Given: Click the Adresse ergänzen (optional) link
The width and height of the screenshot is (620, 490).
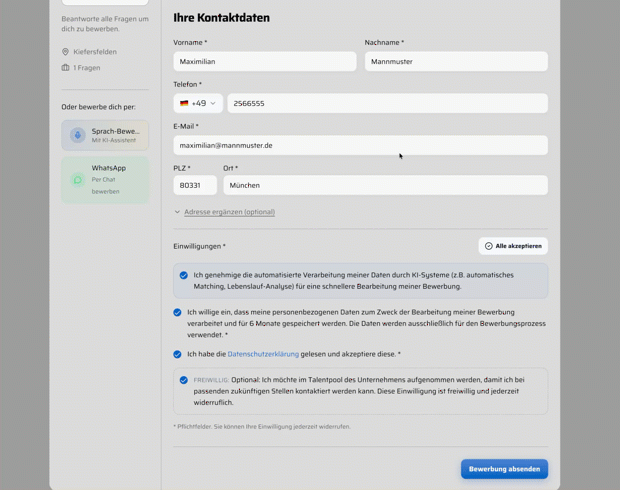Looking at the screenshot, I should [x=229, y=212].
